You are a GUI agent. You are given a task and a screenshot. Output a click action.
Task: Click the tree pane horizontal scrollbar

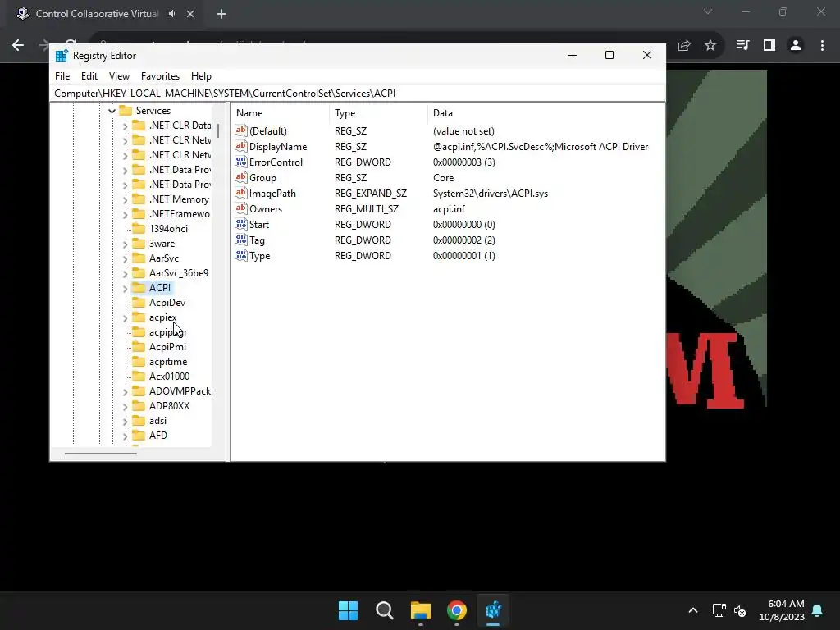click(x=101, y=453)
